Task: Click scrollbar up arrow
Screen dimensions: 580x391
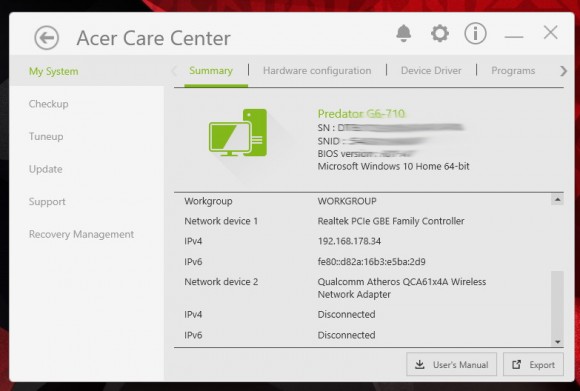Action: [x=557, y=200]
